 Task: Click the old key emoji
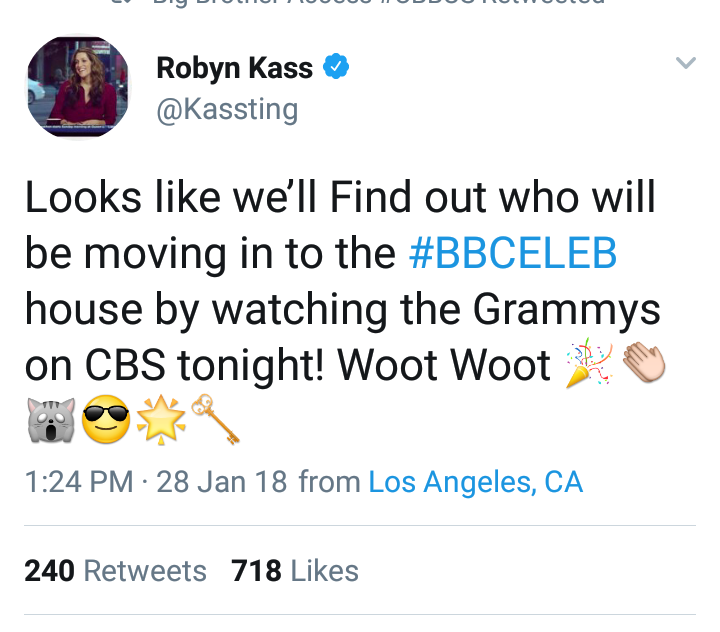(215, 419)
